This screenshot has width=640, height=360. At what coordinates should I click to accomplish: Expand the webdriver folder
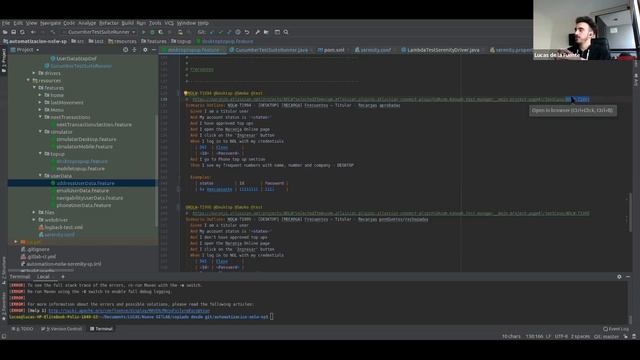coord(34,220)
